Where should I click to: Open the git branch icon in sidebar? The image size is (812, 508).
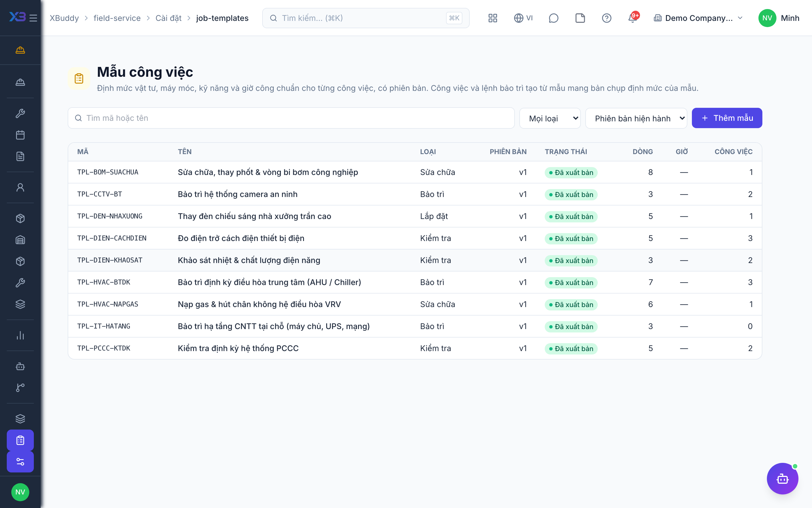[x=20, y=388]
